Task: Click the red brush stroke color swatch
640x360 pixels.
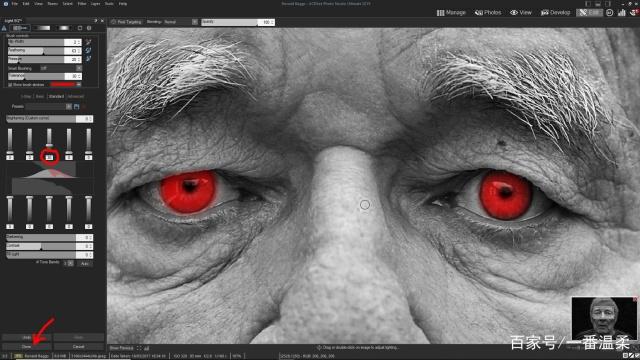Action: point(63,84)
